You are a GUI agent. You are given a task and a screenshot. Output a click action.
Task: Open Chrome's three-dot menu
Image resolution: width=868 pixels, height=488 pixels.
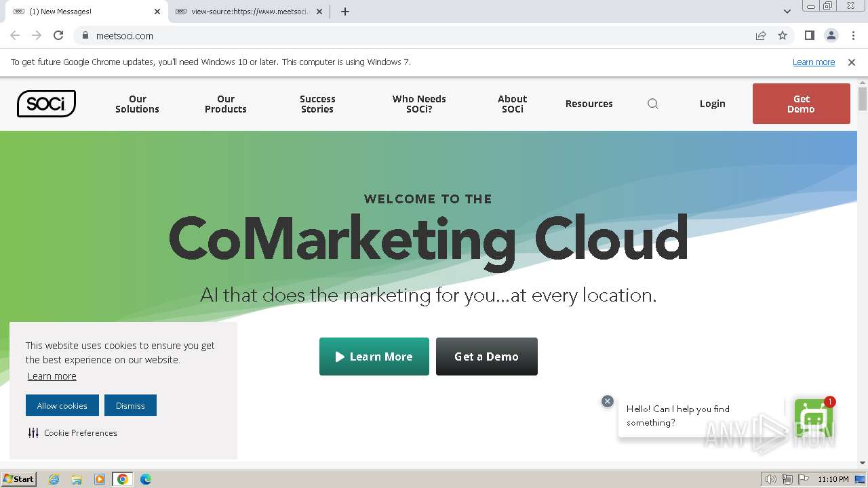click(854, 36)
